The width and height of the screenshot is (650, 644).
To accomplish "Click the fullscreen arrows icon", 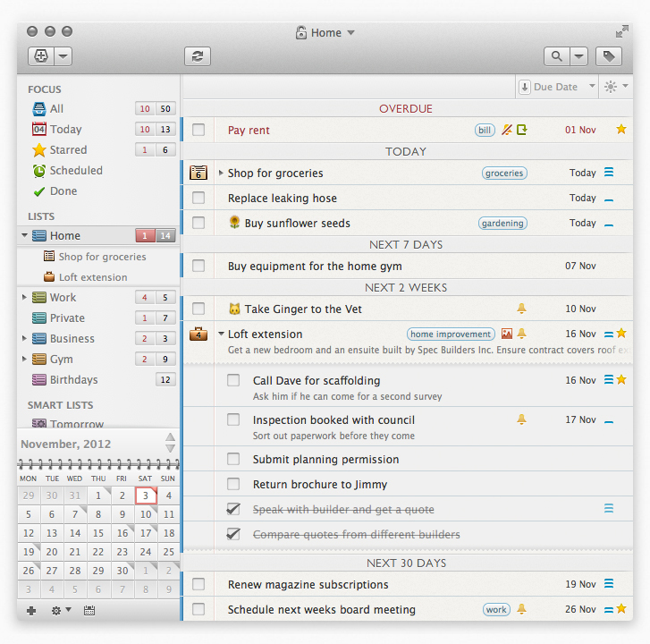I will [621, 31].
